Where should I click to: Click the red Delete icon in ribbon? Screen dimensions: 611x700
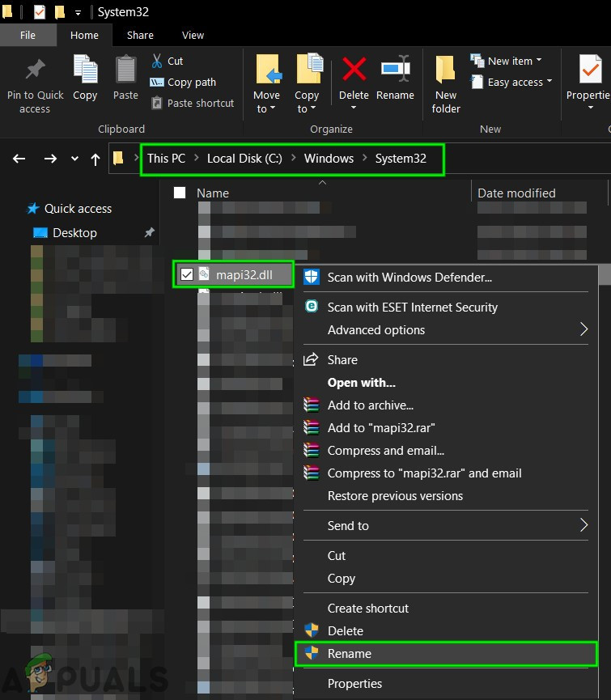354,70
